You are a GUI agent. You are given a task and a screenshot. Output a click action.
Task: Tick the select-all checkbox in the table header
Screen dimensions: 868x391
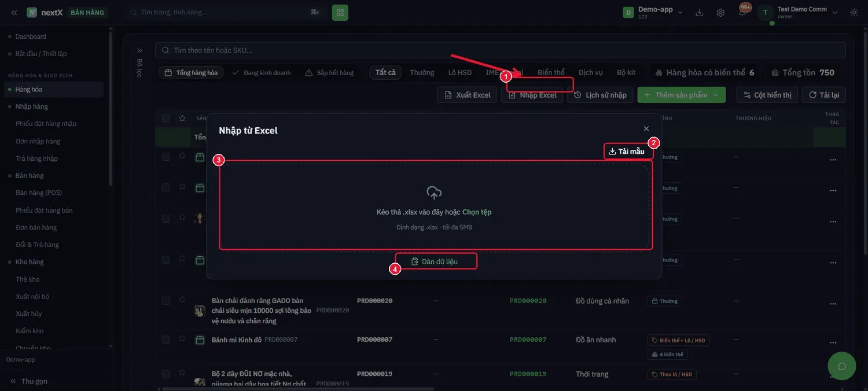[166, 118]
